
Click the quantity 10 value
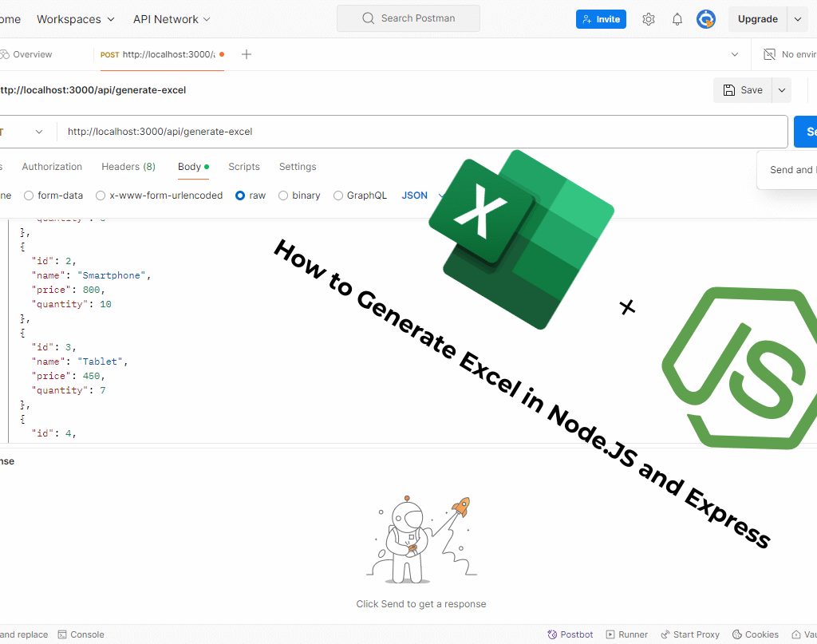105,304
